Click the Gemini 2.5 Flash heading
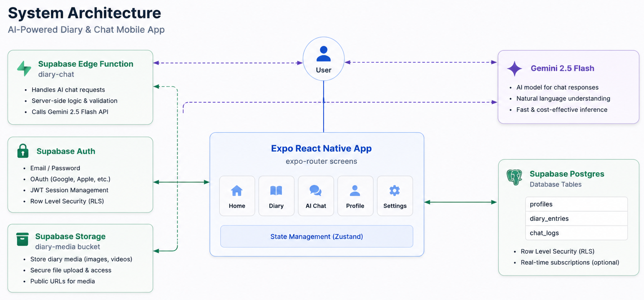This screenshot has height=300, width=644. [562, 68]
